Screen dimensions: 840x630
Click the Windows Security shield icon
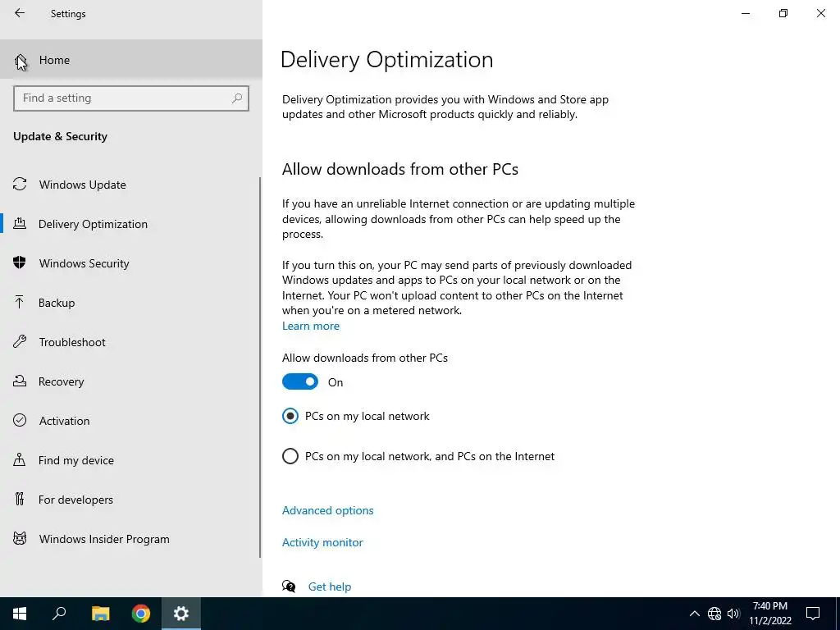coord(20,262)
